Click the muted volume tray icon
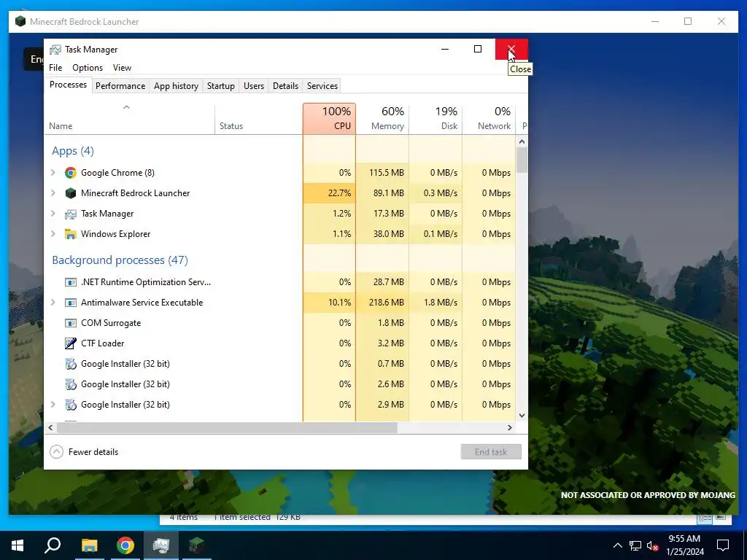This screenshot has width=747, height=560. coord(653,545)
